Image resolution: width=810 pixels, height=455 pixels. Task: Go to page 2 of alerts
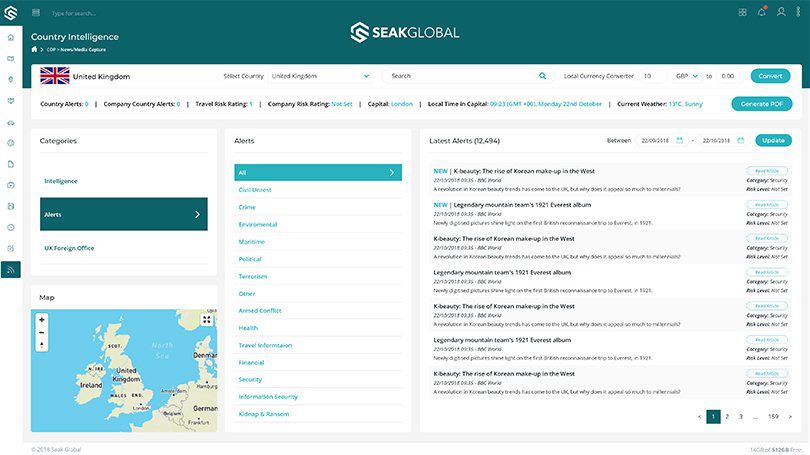(x=727, y=416)
